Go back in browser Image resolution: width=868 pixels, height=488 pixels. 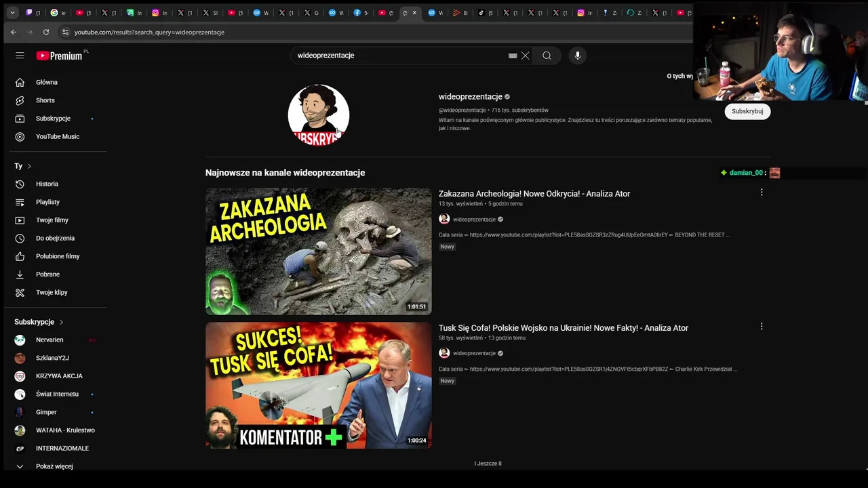[x=14, y=32]
